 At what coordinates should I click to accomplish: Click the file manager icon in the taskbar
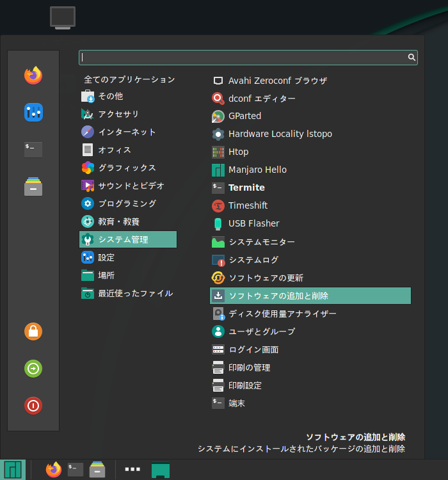(x=97, y=469)
